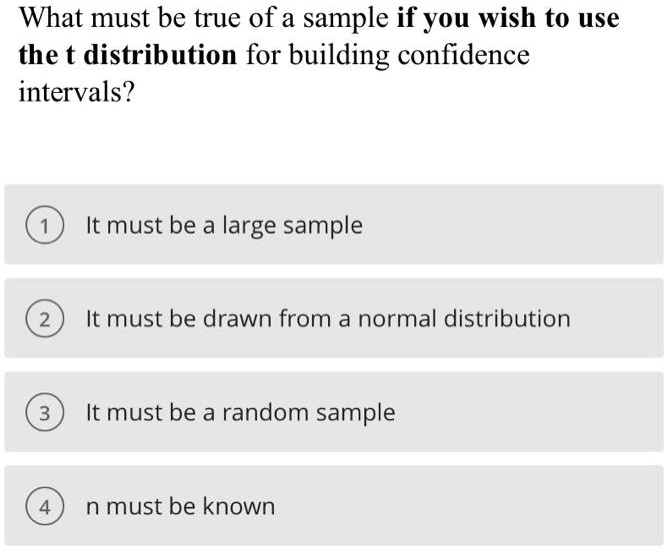Image resolution: width=668 pixels, height=549 pixels.
Task: Choose answer "It must be a large sample"
Action: click(224, 226)
